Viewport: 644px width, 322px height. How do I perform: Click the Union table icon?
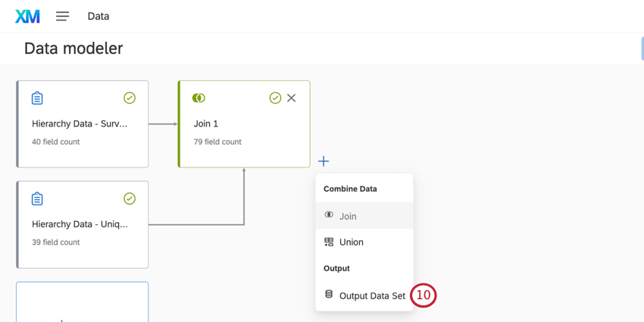click(x=329, y=242)
